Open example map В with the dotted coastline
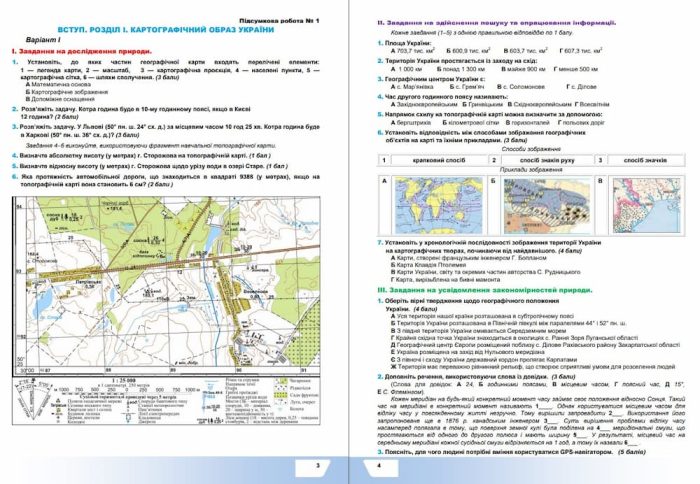 pos(647,205)
